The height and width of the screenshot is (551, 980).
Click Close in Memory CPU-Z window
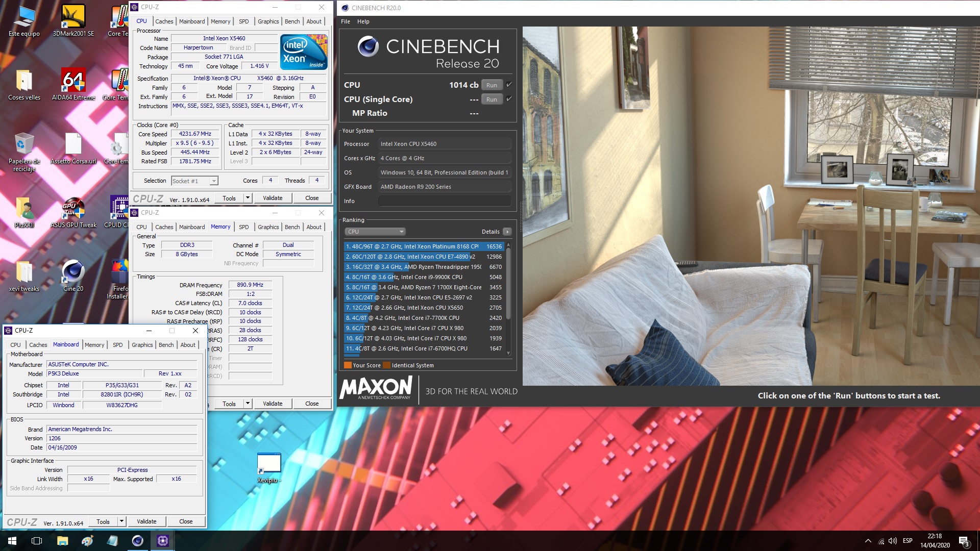tap(312, 404)
